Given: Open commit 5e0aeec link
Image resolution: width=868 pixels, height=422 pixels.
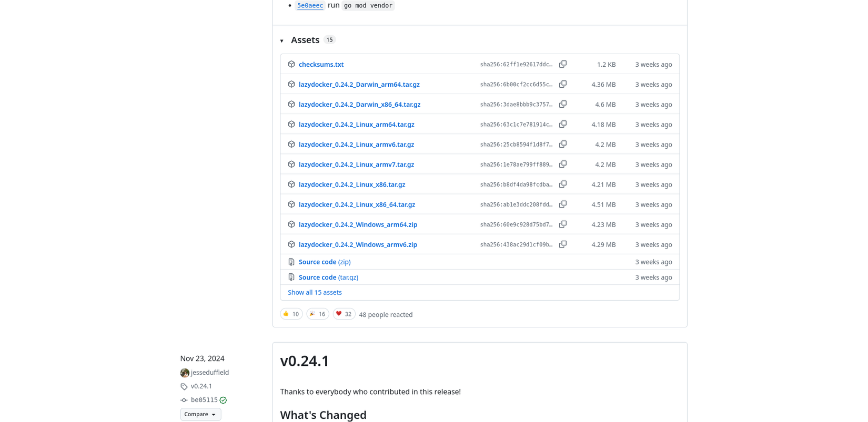Looking at the screenshot, I should click(x=310, y=5).
